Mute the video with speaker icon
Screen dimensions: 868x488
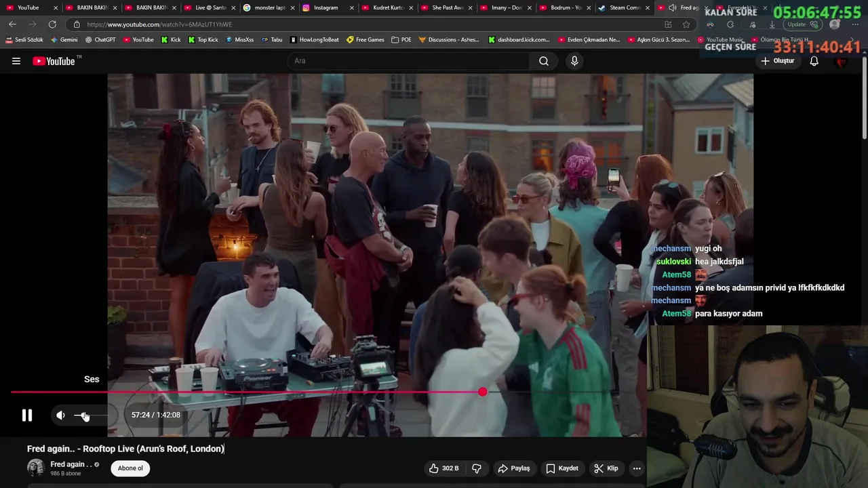click(x=60, y=415)
